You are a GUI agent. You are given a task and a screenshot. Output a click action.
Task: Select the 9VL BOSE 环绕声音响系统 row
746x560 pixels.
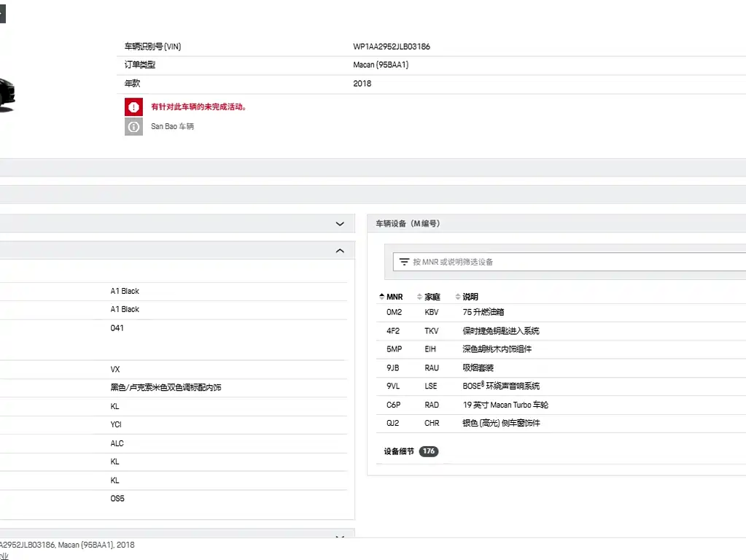561,386
